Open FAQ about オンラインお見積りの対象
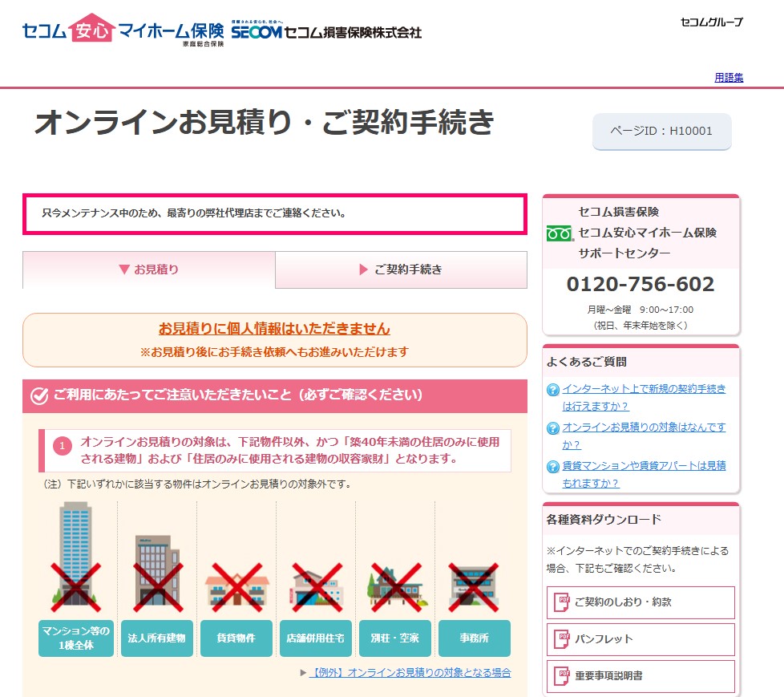 tap(644, 436)
